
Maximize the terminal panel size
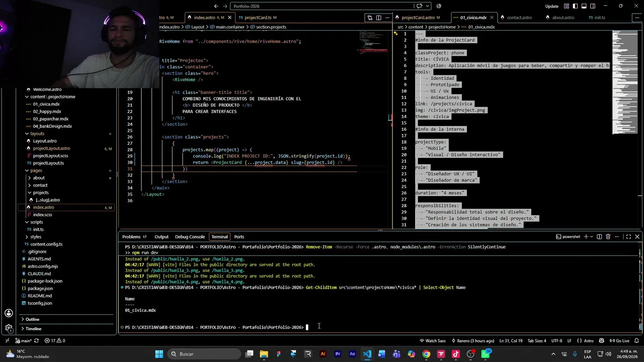point(628,237)
